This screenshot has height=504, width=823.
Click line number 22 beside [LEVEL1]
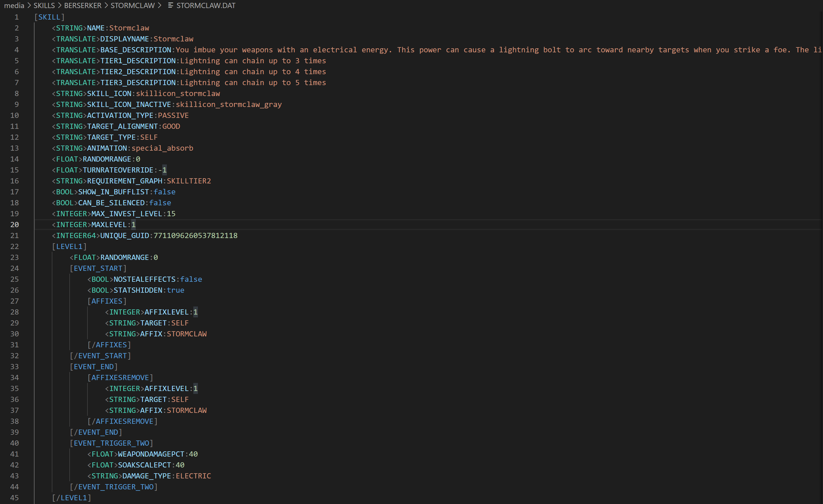(14, 246)
